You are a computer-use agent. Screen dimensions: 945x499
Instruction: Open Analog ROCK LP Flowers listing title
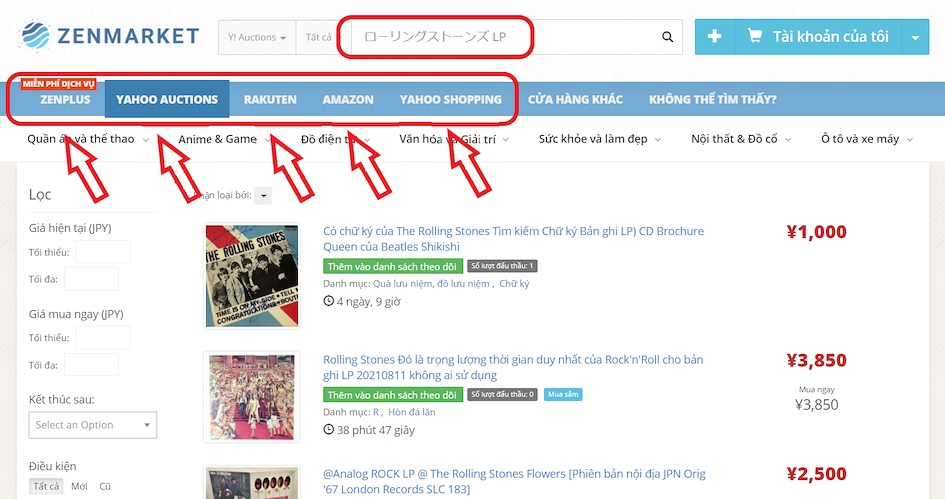point(514,482)
